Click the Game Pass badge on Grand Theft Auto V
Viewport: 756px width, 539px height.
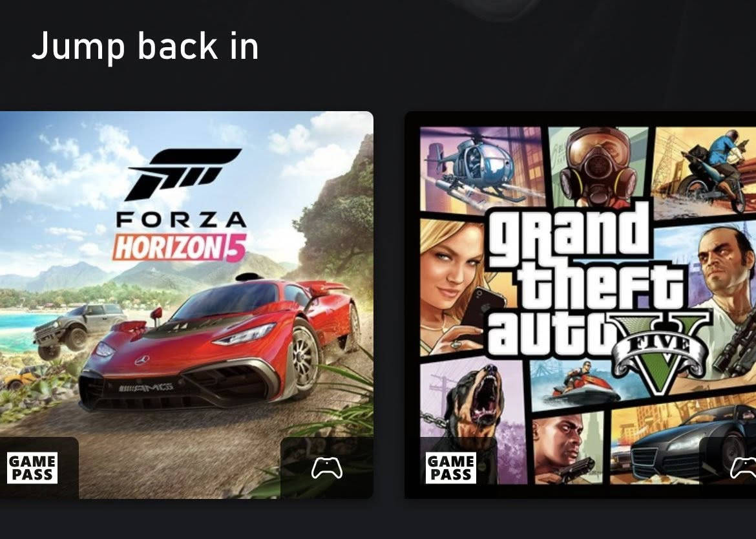click(451, 468)
